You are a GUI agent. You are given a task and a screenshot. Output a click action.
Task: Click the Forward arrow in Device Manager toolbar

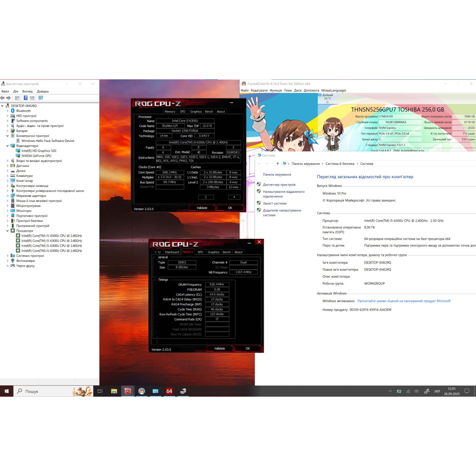tap(8, 98)
